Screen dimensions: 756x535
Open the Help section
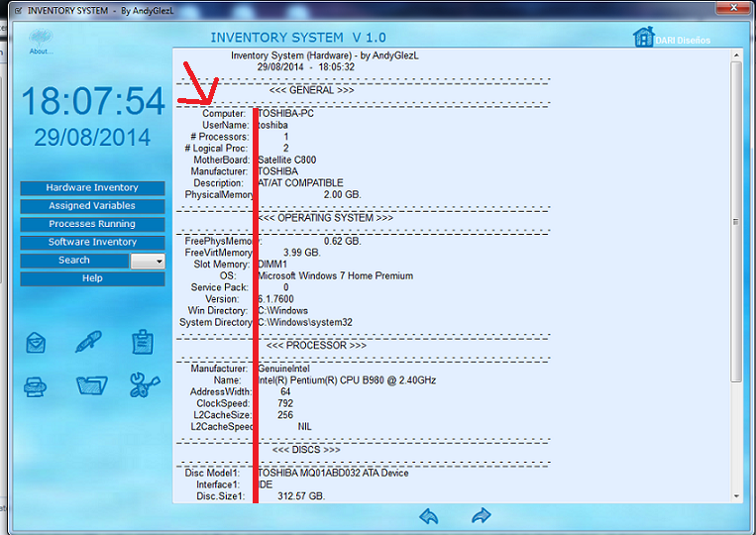pyautogui.click(x=92, y=278)
